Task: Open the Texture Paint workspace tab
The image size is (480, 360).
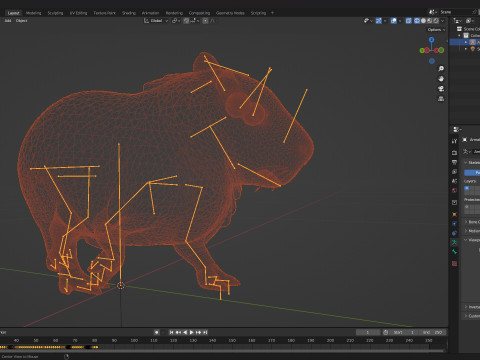Action: 104,13
